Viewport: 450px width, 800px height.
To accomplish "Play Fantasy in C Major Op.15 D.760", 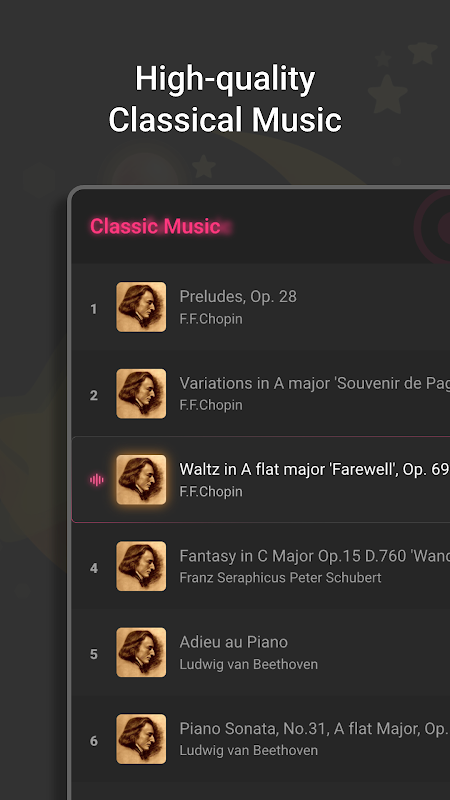I will [314, 556].
